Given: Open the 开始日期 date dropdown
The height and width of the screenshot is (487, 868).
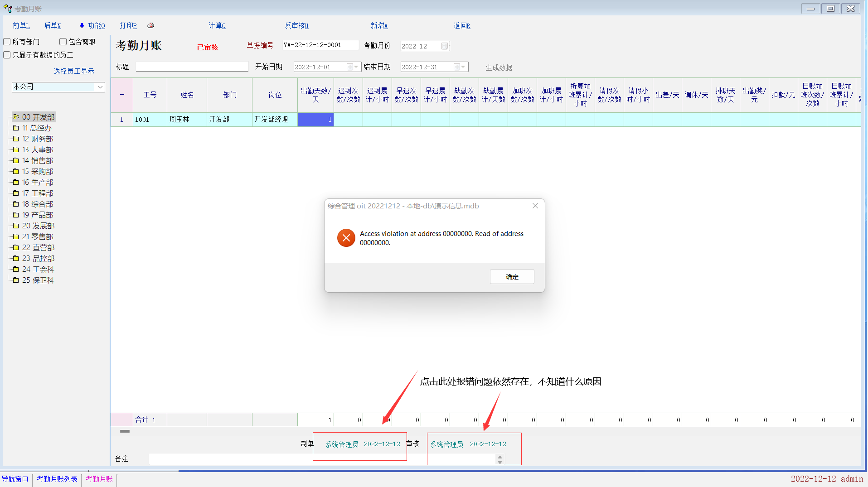Looking at the screenshot, I should point(356,67).
